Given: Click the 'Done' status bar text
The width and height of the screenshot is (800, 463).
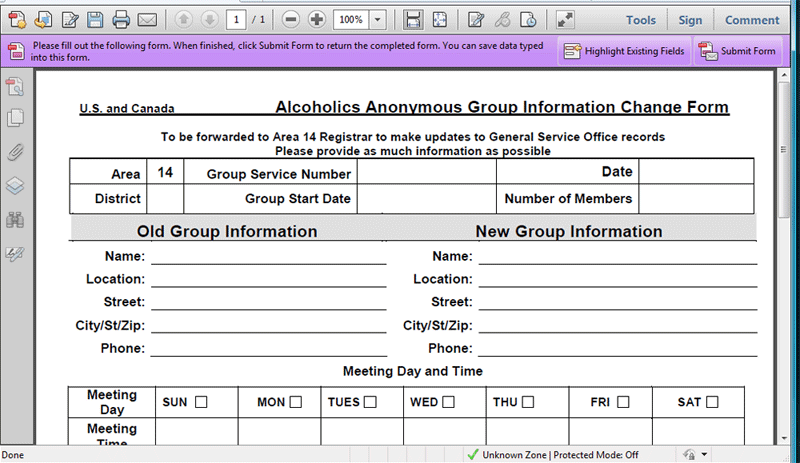Looking at the screenshot, I should [13, 455].
